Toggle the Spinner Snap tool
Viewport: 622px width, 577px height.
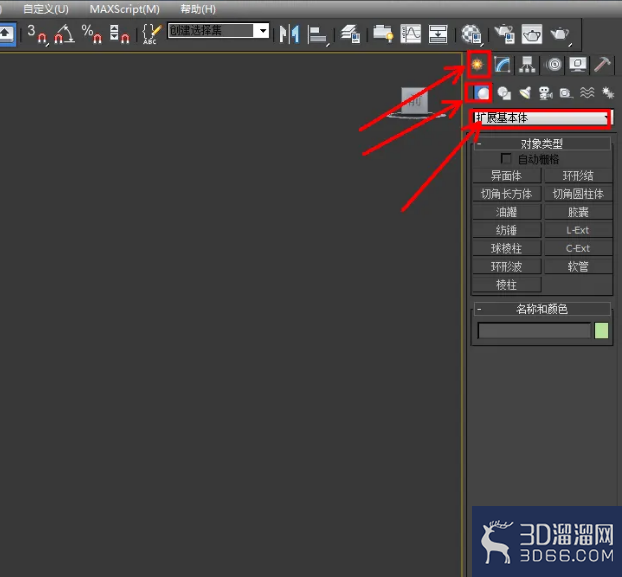[x=119, y=34]
